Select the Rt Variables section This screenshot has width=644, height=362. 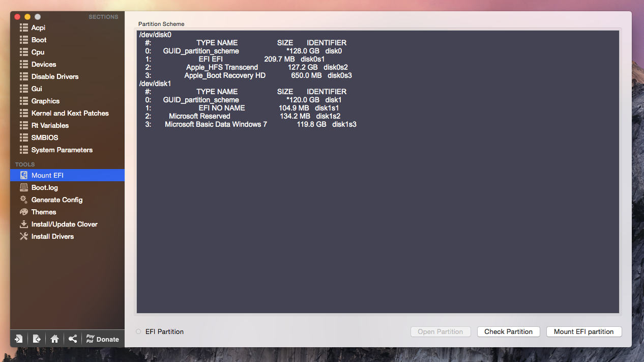pos(67,125)
